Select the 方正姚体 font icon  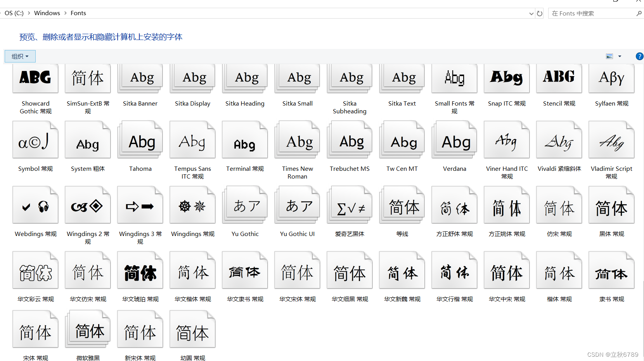pos(507,205)
